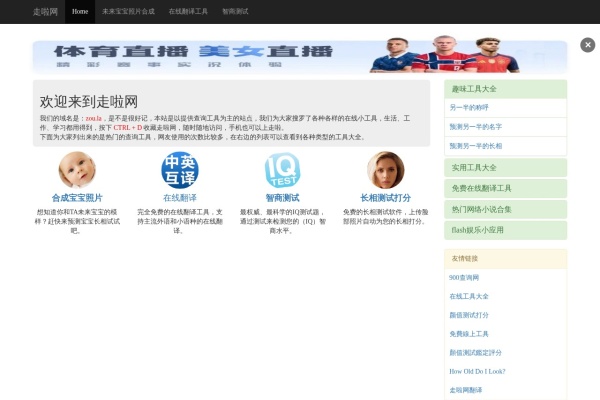Viewport: 600px width, 400px height.
Task: Expand the 趣味工具大全 sidebar section
Action: coord(505,89)
